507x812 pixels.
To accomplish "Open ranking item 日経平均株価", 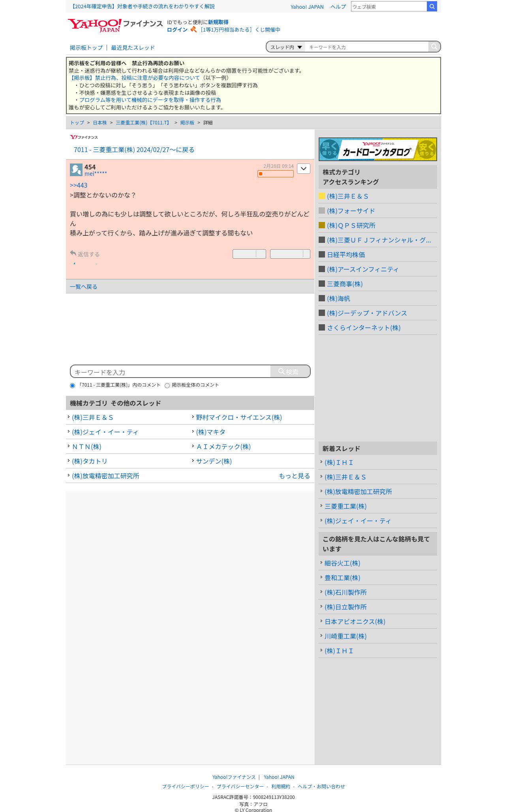I will point(346,255).
